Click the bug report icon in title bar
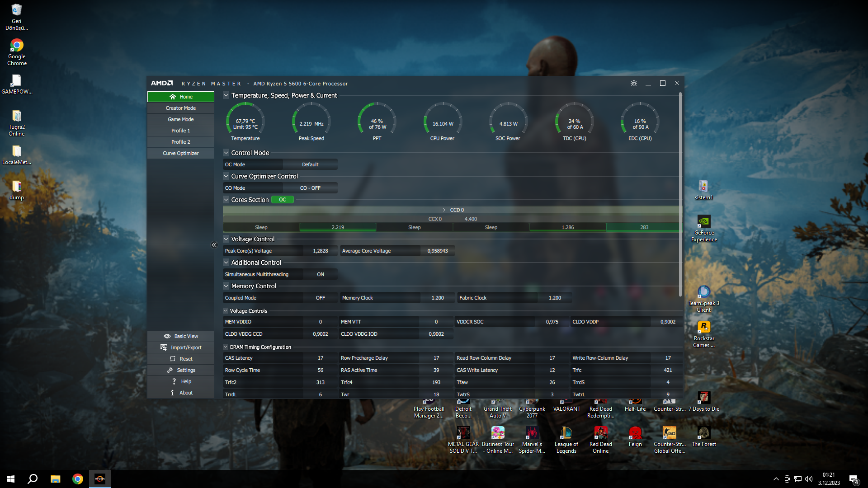 click(x=633, y=83)
